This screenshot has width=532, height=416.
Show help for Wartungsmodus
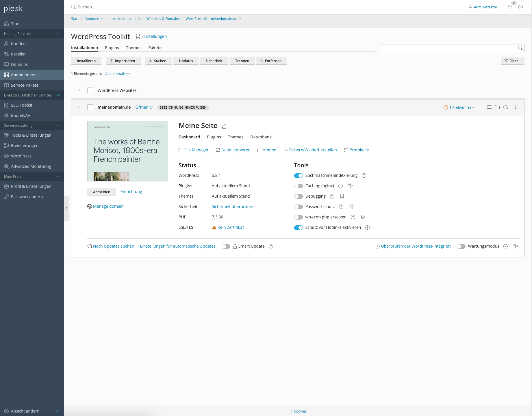(505, 246)
